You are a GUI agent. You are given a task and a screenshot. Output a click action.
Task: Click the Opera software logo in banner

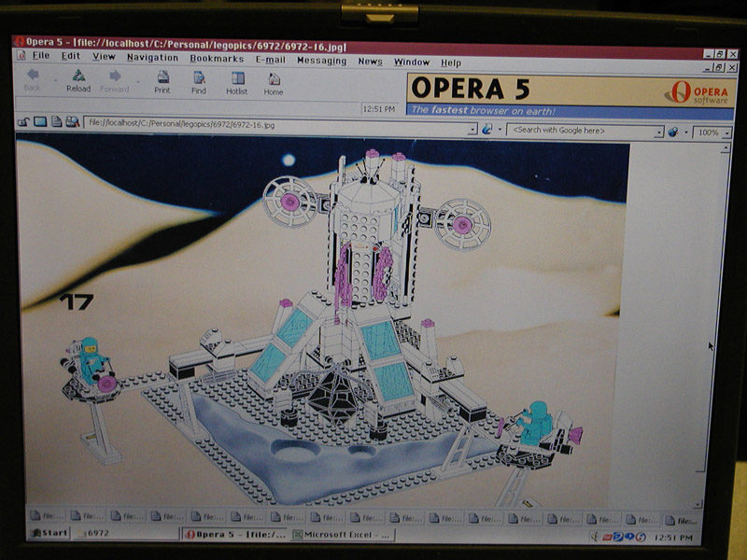tap(698, 92)
